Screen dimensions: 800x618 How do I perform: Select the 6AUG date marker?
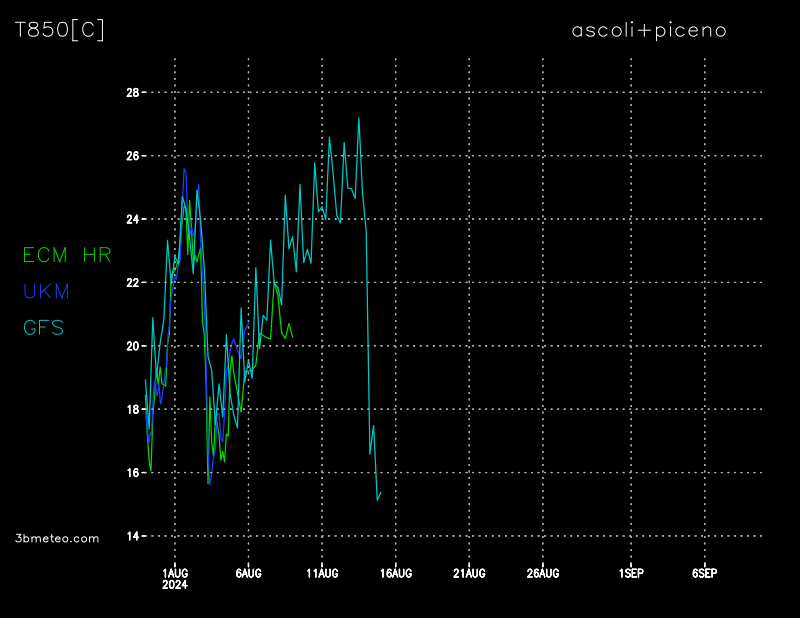[x=248, y=573]
